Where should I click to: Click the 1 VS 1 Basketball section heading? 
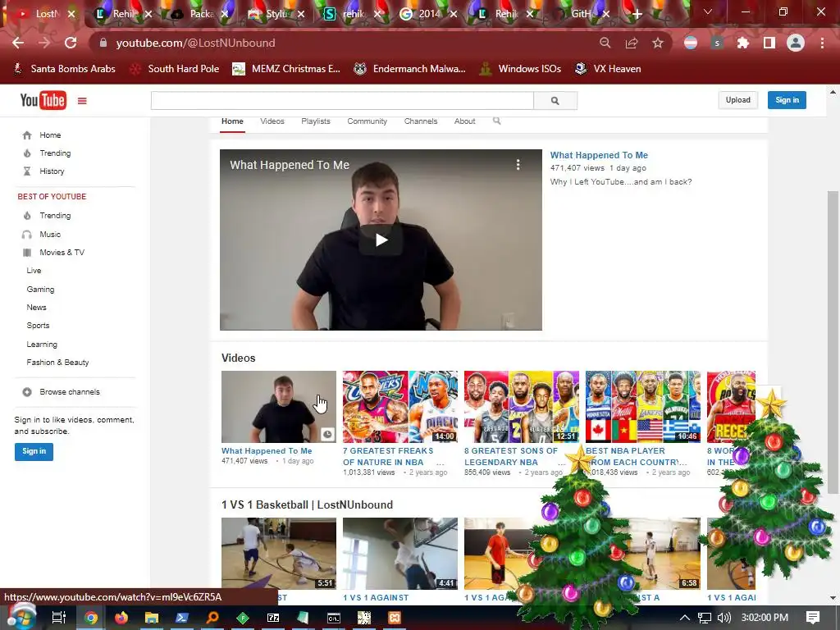tap(307, 504)
